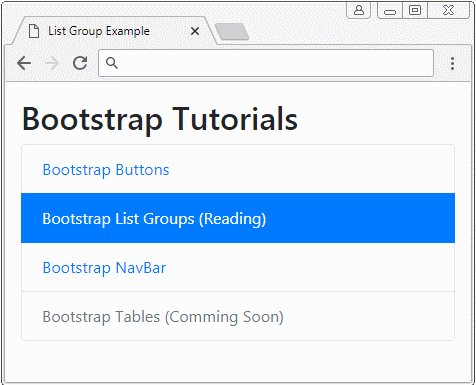The width and height of the screenshot is (476, 385).
Task: Click the magnifier icon in the address bar
Action: click(x=112, y=63)
